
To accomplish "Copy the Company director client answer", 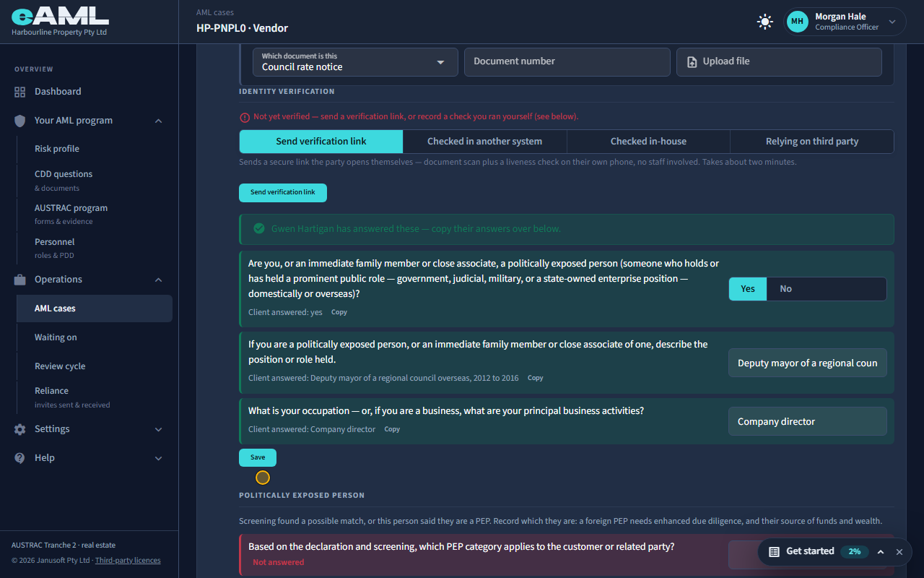I will [x=392, y=429].
